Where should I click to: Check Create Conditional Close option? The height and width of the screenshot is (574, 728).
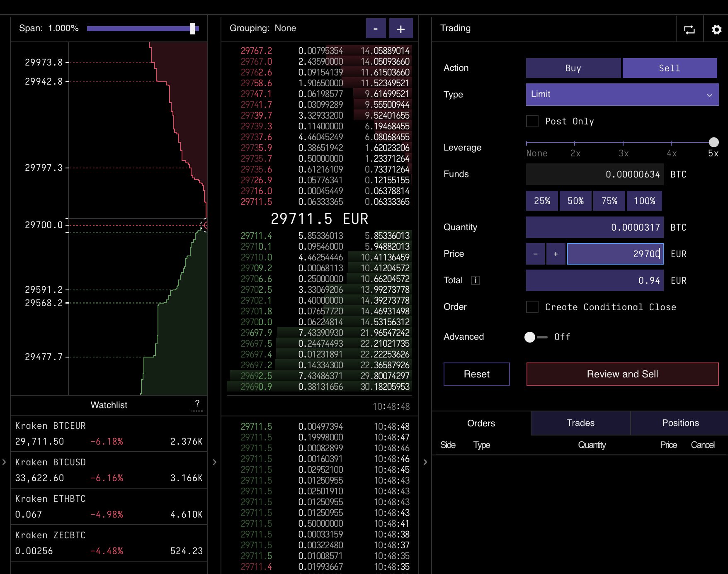point(532,307)
